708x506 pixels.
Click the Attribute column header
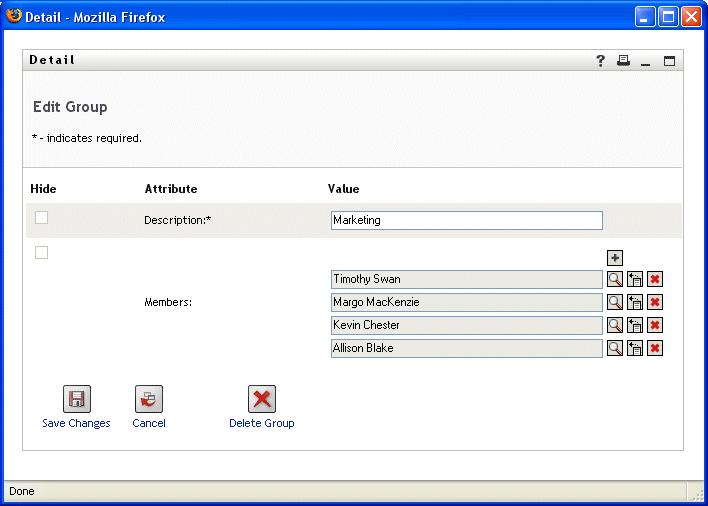171,189
